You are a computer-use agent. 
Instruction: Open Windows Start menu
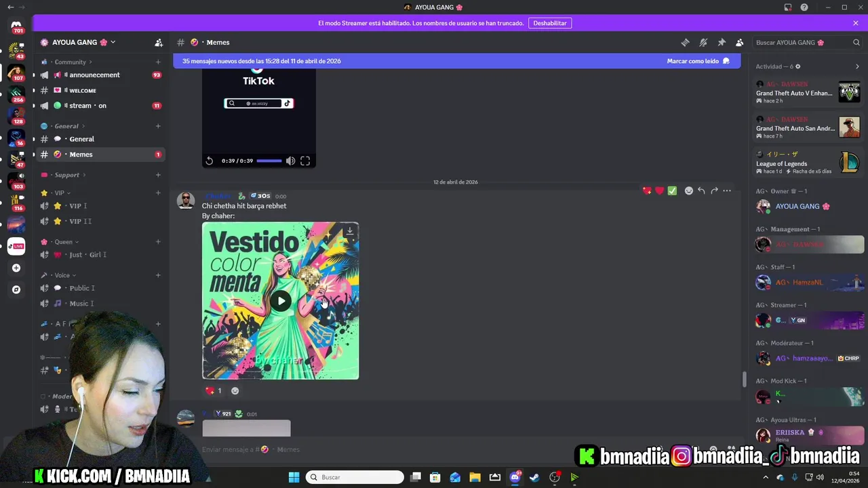point(294,477)
